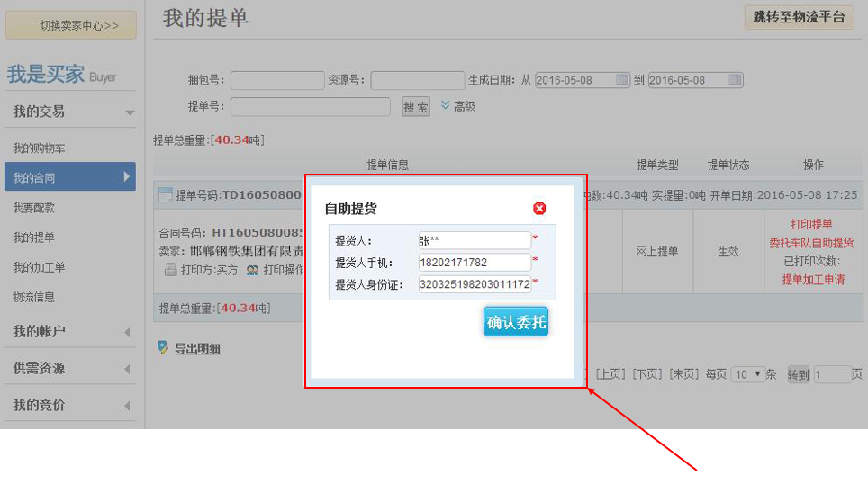Click the document icon beside 提单号码
This screenshot has height=484, width=868.
click(x=165, y=194)
